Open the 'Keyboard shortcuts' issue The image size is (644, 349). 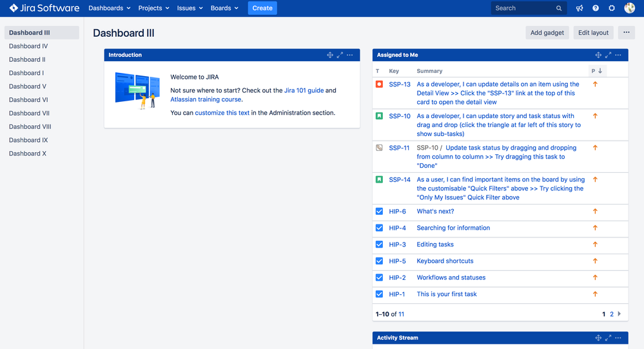pyautogui.click(x=445, y=261)
